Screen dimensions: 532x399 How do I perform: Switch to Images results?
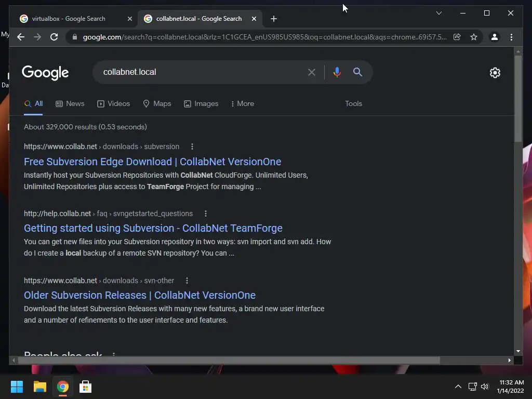(x=201, y=104)
